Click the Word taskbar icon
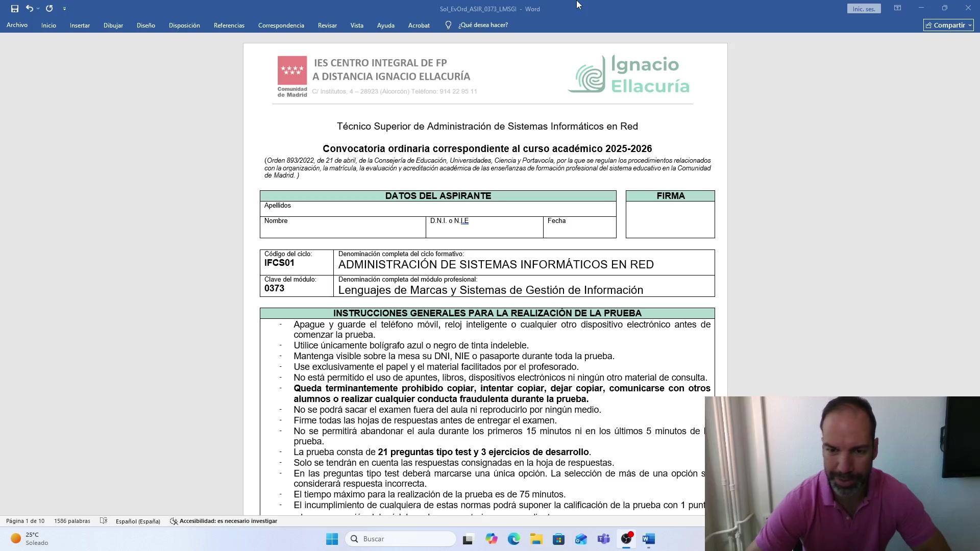This screenshot has width=980, height=551. [x=649, y=539]
